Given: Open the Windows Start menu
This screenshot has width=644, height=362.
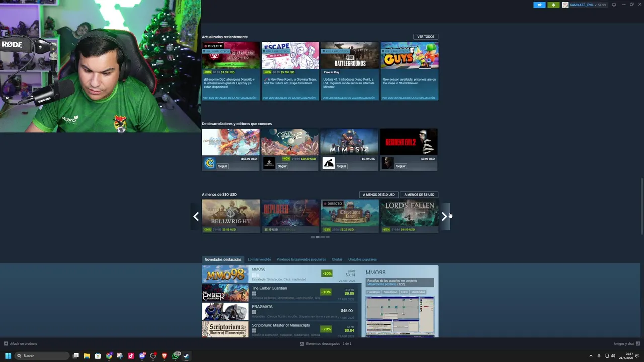Looking at the screenshot, I should pos(8,356).
